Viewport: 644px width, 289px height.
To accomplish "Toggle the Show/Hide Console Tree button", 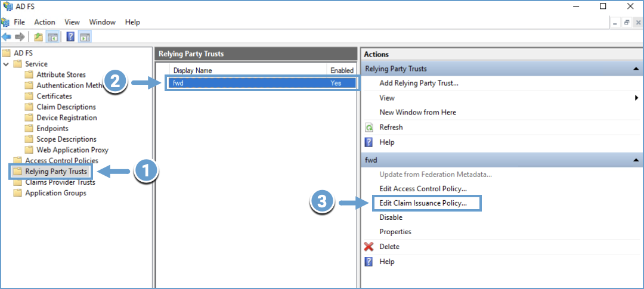I will pyautogui.click(x=52, y=37).
